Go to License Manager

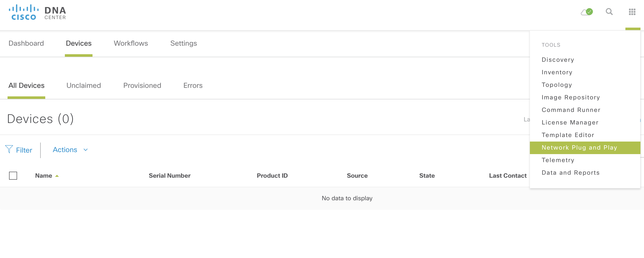[570, 122]
